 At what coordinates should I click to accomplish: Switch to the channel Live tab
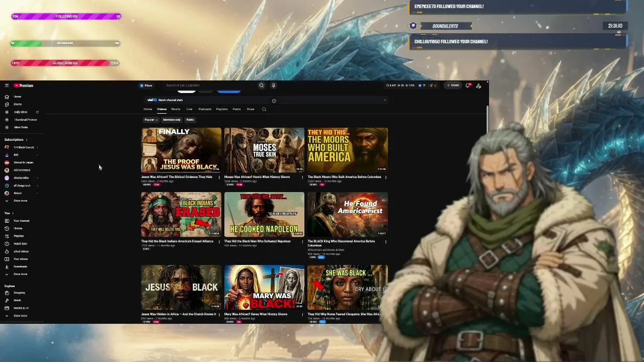tap(189, 109)
